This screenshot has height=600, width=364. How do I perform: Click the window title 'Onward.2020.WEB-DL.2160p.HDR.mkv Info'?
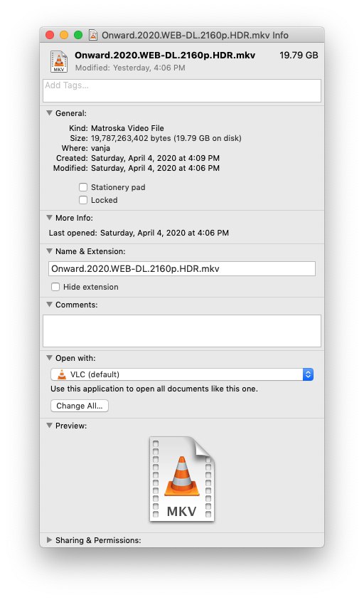(x=195, y=35)
